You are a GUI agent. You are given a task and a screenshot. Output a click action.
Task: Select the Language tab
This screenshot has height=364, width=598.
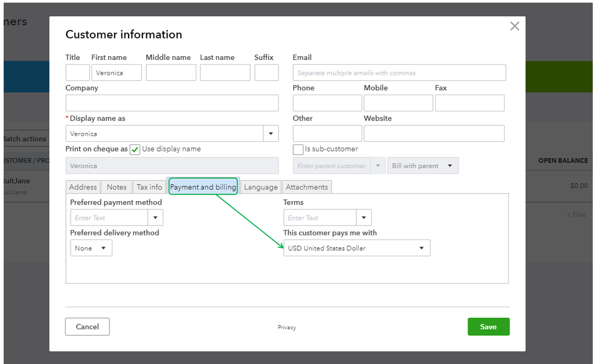coord(261,187)
